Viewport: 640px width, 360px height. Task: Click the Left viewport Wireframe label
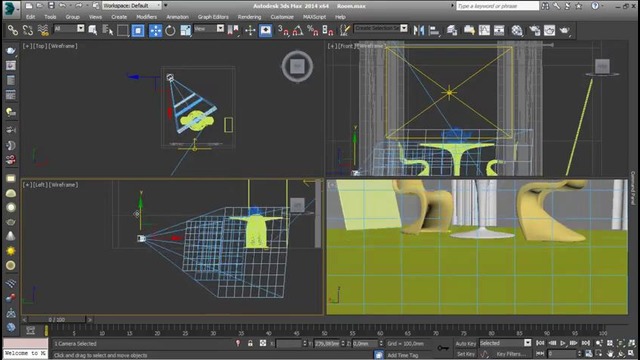pyautogui.click(x=64, y=185)
